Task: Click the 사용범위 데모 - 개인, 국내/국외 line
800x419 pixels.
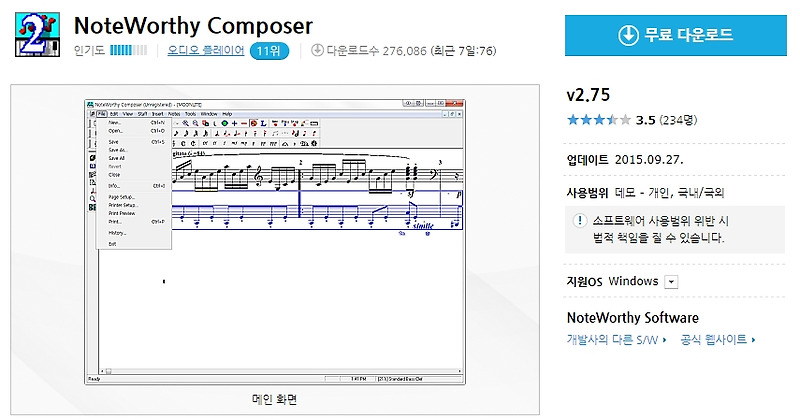Action: (x=645, y=192)
